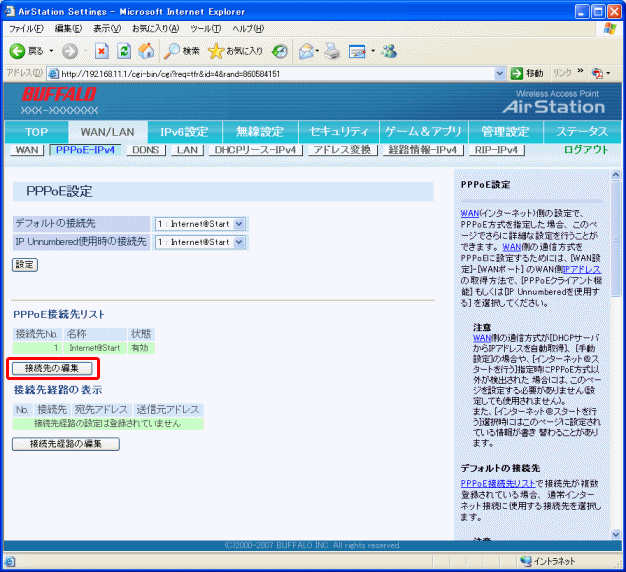Expand the address bar URL history dropdown
This screenshot has width=626, height=572.
click(x=501, y=73)
